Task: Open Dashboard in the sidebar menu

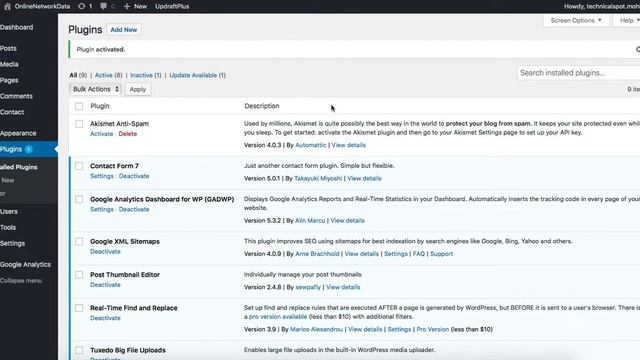Action: [x=16, y=27]
